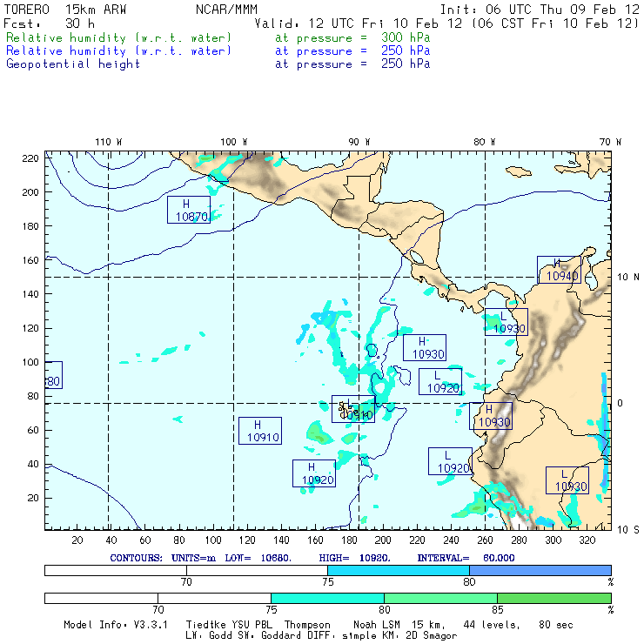644x644 pixels.
Task: Click the 'H 10910' contour label box
Action: (x=260, y=431)
